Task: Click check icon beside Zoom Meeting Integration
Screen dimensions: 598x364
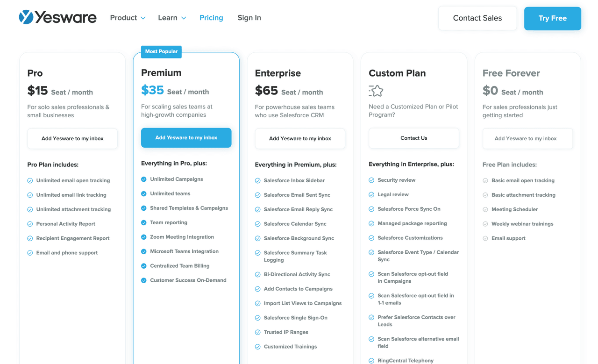Action: pos(144,237)
